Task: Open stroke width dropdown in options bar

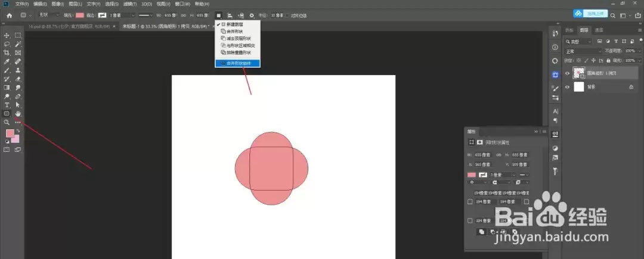Action: [133, 15]
